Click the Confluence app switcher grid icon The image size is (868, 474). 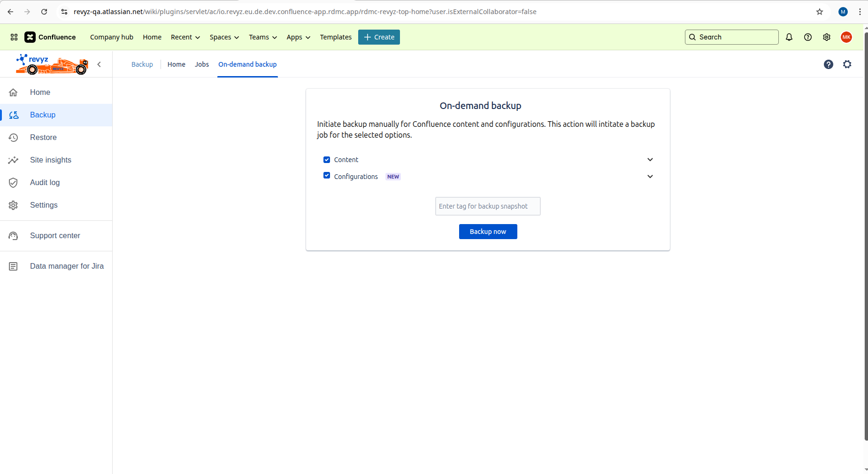click(x=14, y=37)
